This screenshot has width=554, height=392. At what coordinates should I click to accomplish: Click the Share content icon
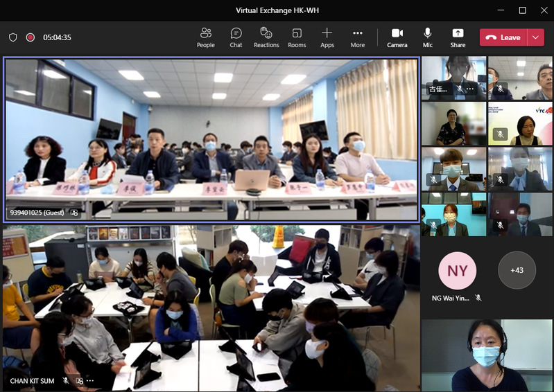click(x=458, y=37)
